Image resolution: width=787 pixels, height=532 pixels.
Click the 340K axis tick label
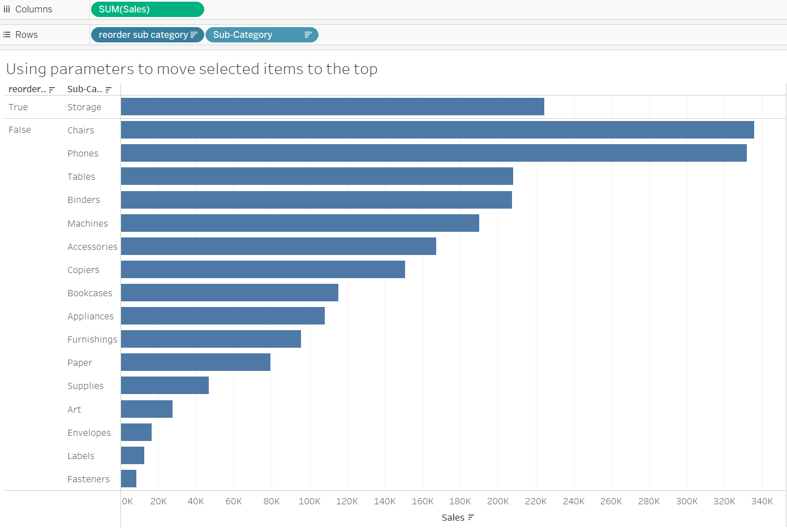[x=762, y=501]
